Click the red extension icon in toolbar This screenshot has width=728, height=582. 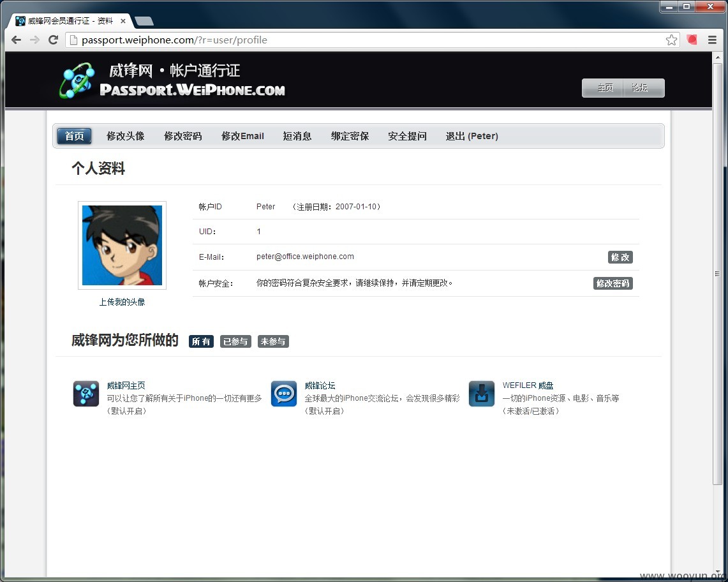(692, 40)
